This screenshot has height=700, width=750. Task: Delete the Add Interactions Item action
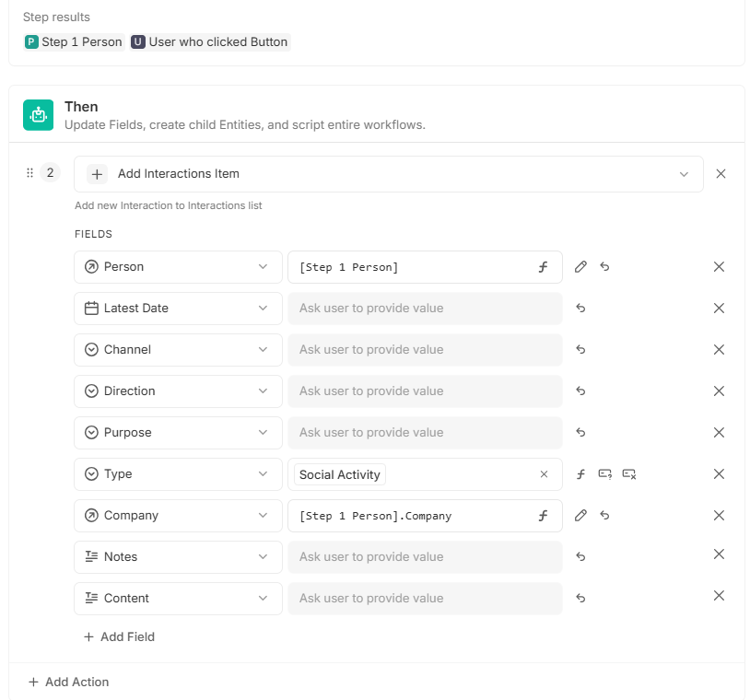coord(721,173)
